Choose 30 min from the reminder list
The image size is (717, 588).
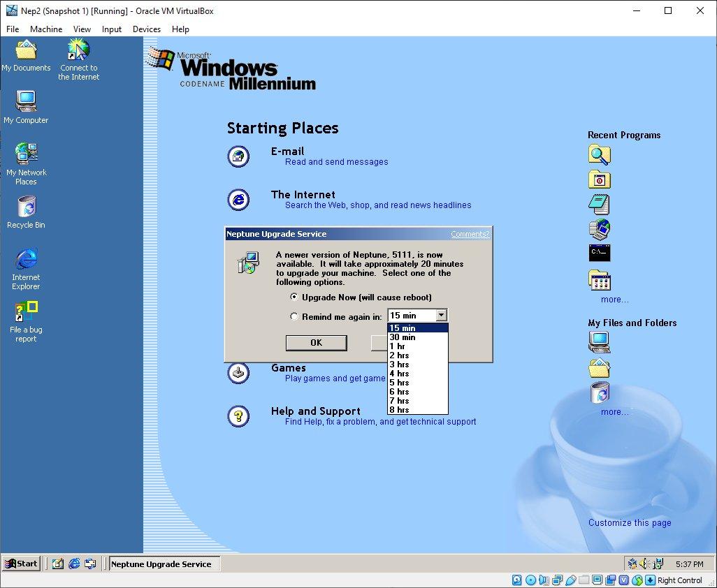pos(403,337)
